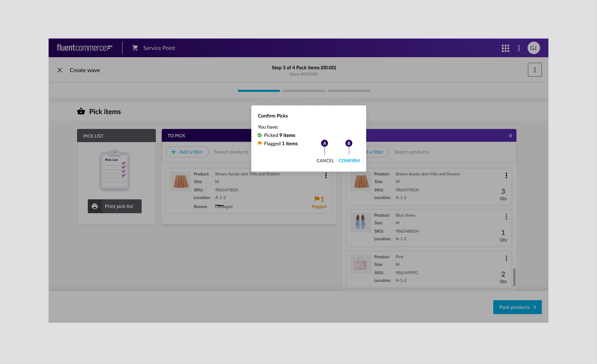Click the fluentcommerce logo
Viewport: 597px width, 364px height.
[x=84, y=48]
